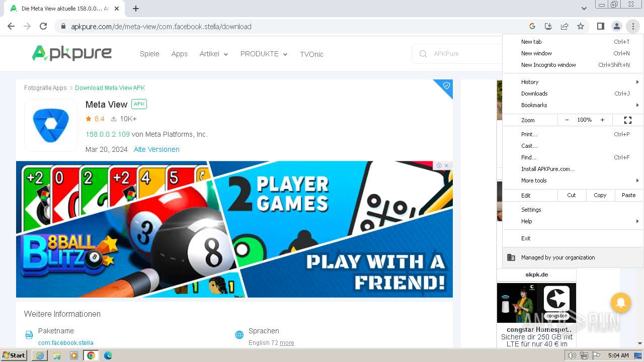Choose Find from Chrome menu
644x362 pixels.
(573, 157)
